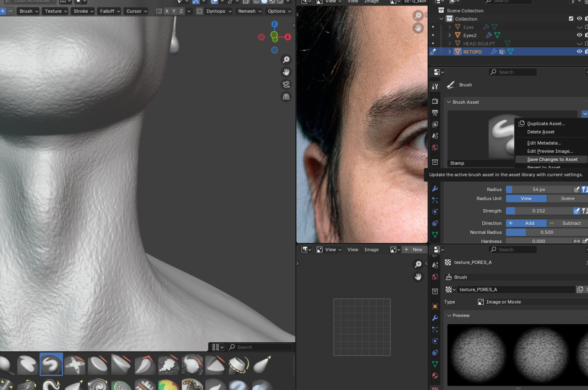Open the Object properties tab in lower editor
Viewport: 588px width, 390px height.
click(435, 306)
